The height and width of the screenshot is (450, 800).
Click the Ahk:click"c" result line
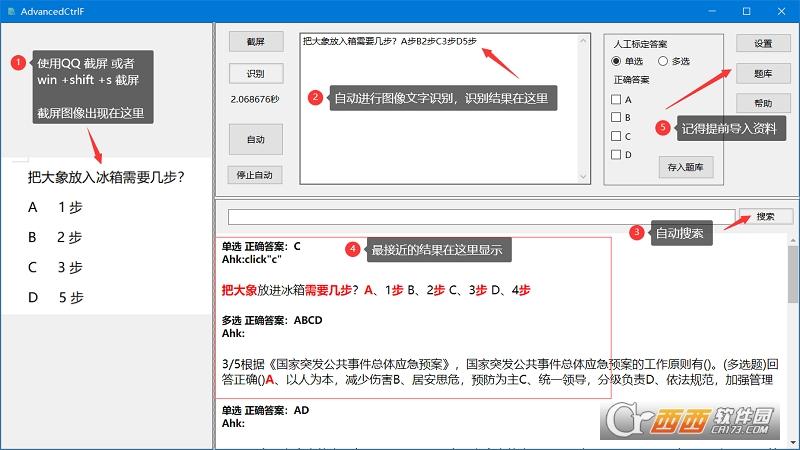pos(252,259)
